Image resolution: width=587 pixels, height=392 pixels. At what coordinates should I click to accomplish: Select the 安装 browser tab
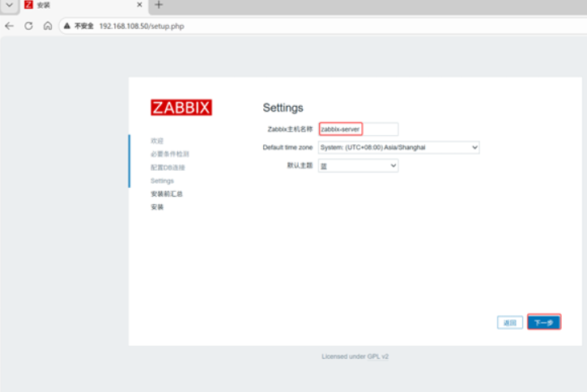pyautogui.click(x=83, y=5)
